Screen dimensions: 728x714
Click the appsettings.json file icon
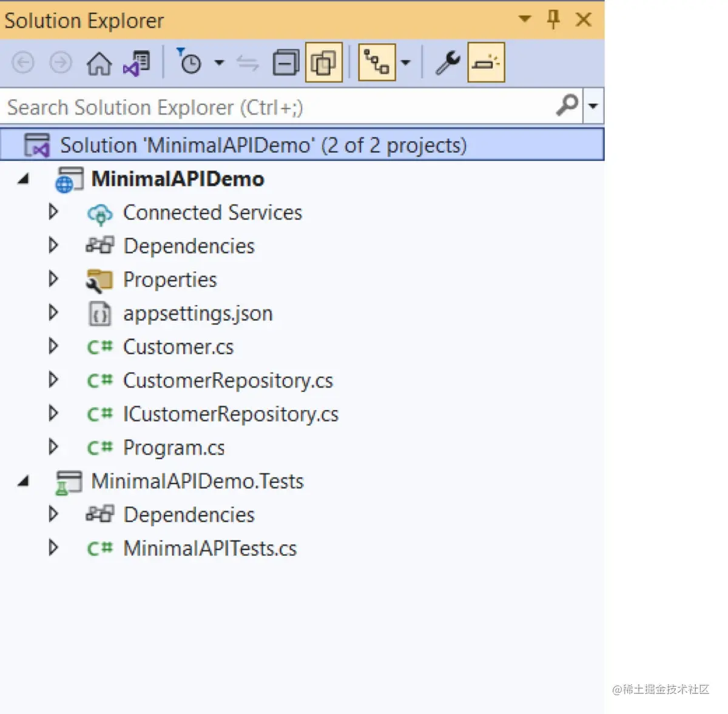click(x=100, y=314)
